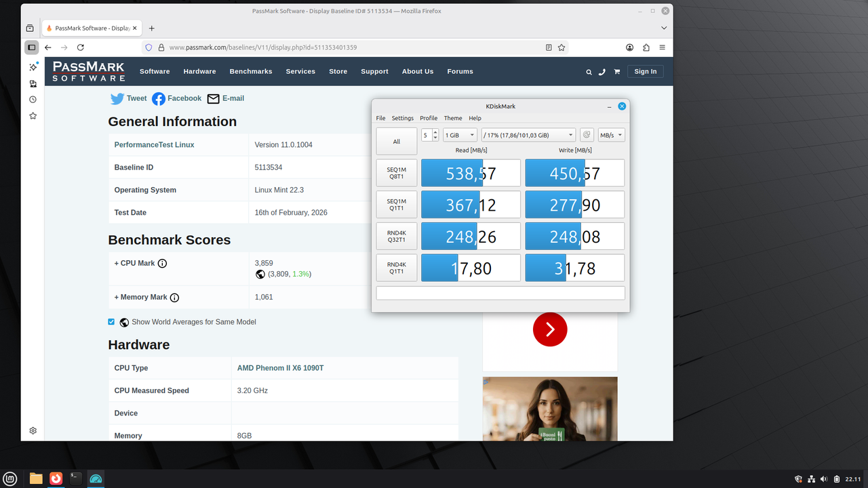Open KDiskMark File menu

[380, 118]
